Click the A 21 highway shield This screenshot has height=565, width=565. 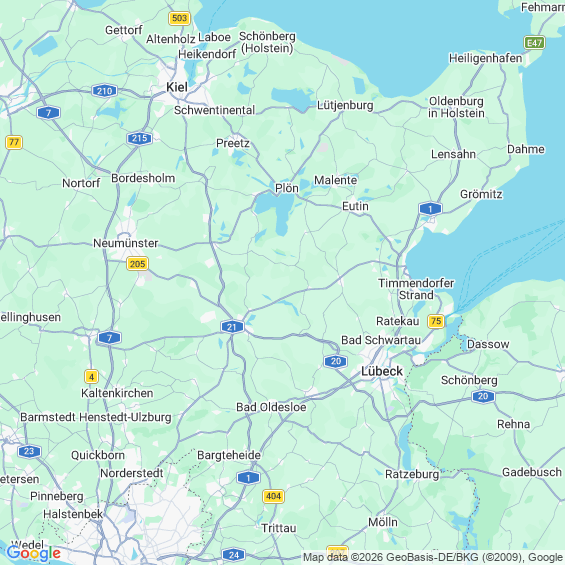pyautogui.click(x=232, y=327)
